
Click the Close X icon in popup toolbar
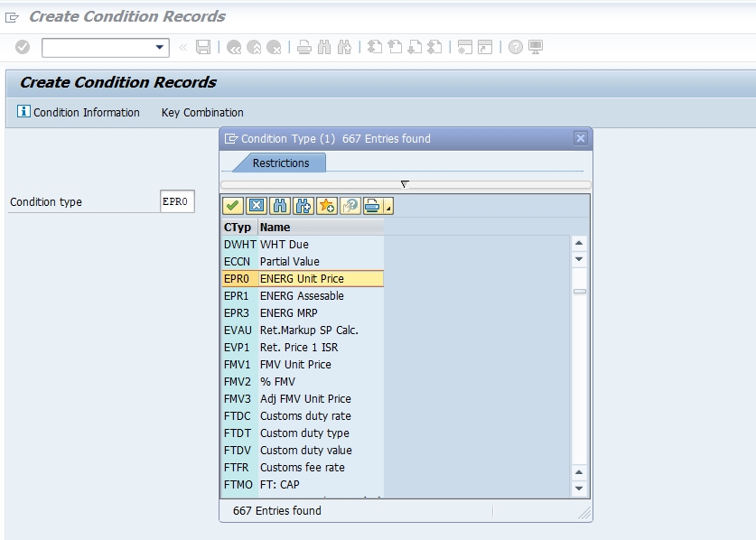tap(257, 206)
